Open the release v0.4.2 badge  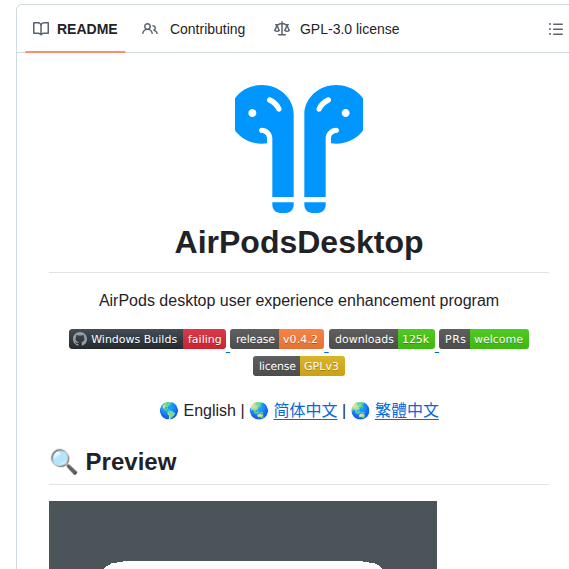tap(277, 339)
